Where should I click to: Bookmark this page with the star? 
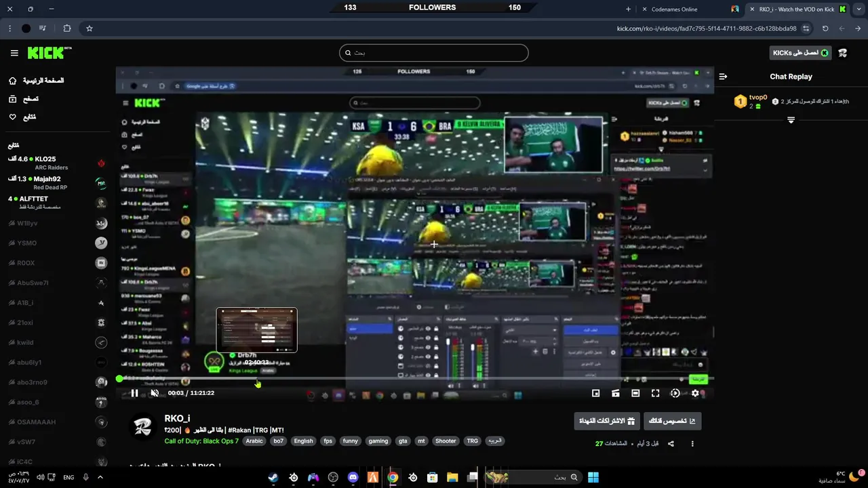point(89,28)
